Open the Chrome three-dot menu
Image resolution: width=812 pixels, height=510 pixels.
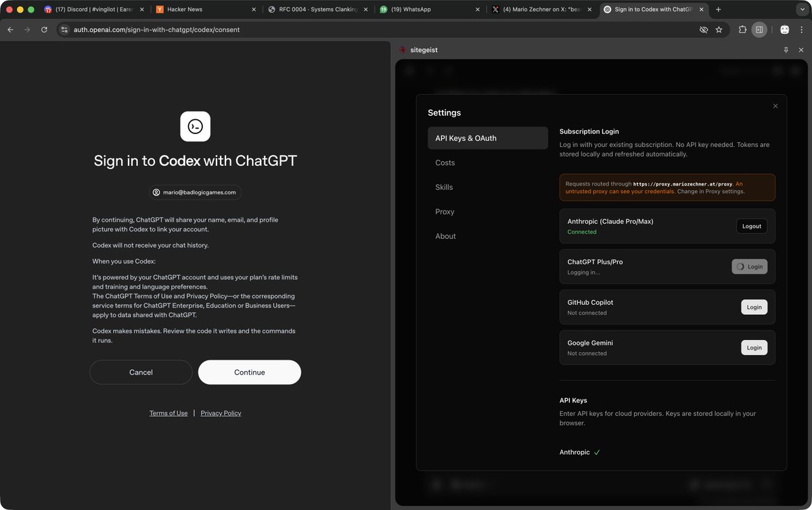tap(801, 30)
